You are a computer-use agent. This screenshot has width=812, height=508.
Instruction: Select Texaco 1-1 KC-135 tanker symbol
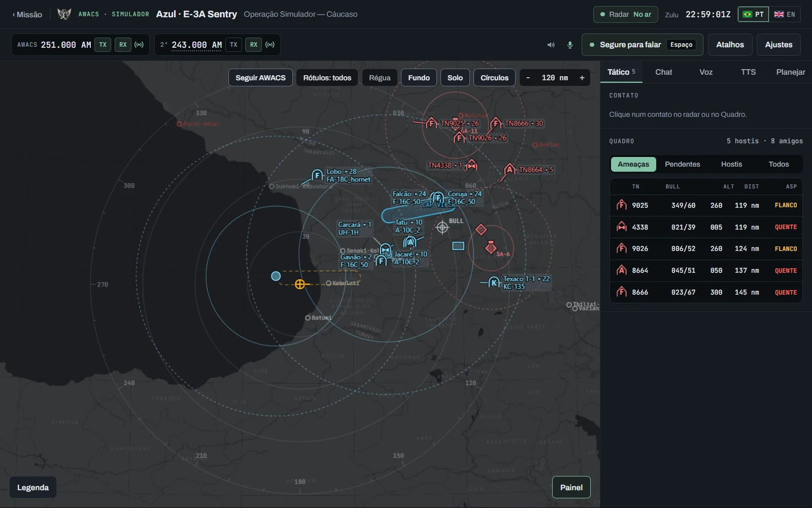coord(494,282)
